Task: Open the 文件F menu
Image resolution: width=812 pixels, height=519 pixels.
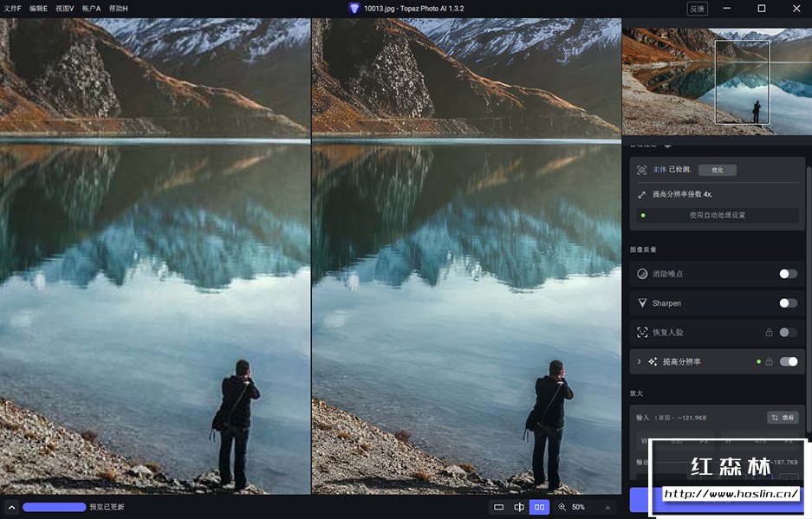Action: point(12,9)
